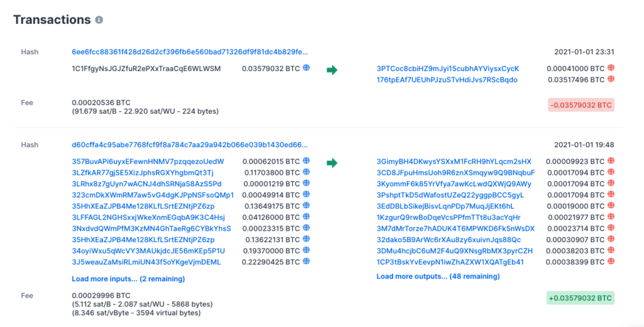Click blue globe beside 0.04126000 BTC
Image resolution: width=644 pixels, height=327 pixels.
306,216
